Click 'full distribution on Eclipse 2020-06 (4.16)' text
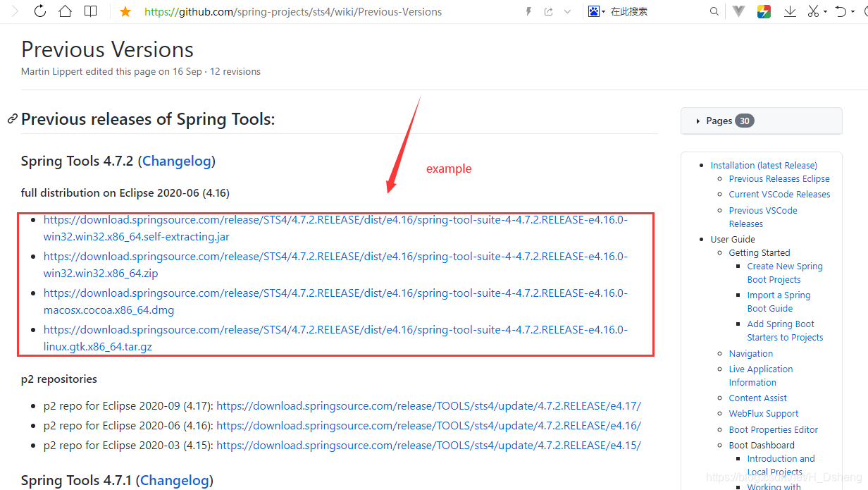 (x=125, y=193)
